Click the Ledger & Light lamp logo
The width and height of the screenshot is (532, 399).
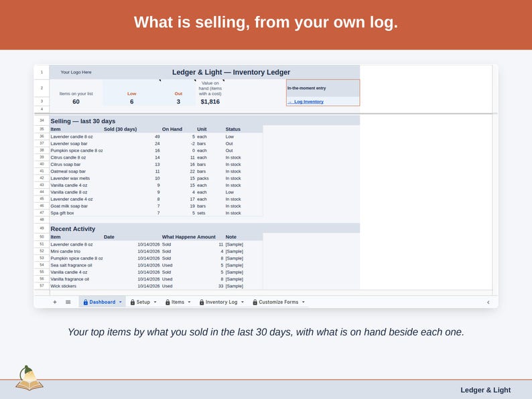(x=29, y=378)
